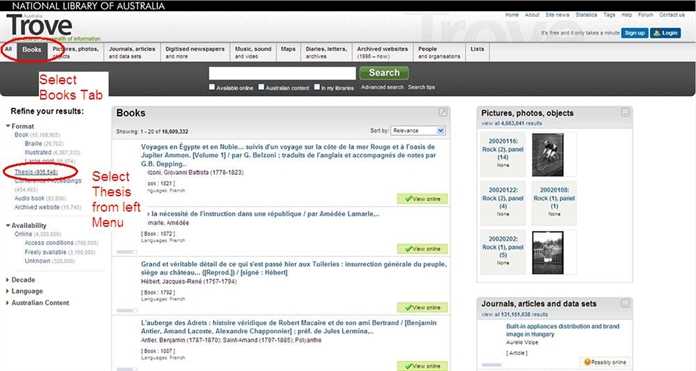The height and width of the screenshot is (371, 696).
Task: Open fence photo thumbnail beside Rock (1), panel (5)
Action: coord(548,253)
